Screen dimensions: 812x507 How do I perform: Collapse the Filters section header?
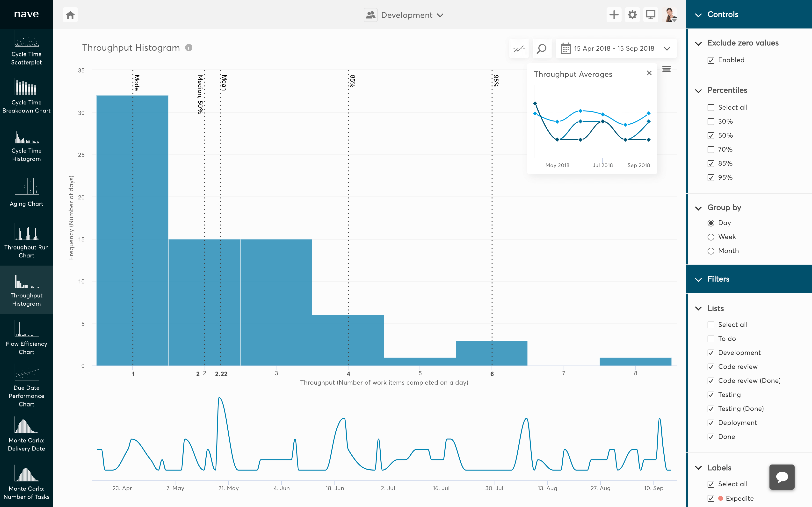click(699, 279)
